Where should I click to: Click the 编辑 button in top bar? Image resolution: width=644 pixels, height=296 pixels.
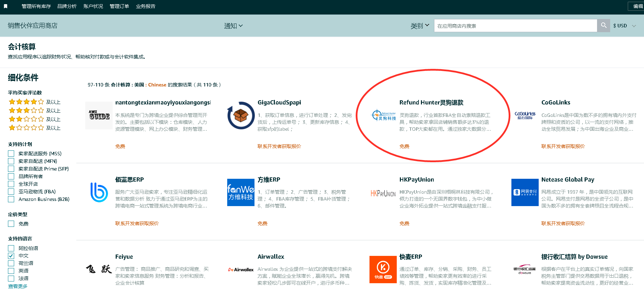[636, 6]
